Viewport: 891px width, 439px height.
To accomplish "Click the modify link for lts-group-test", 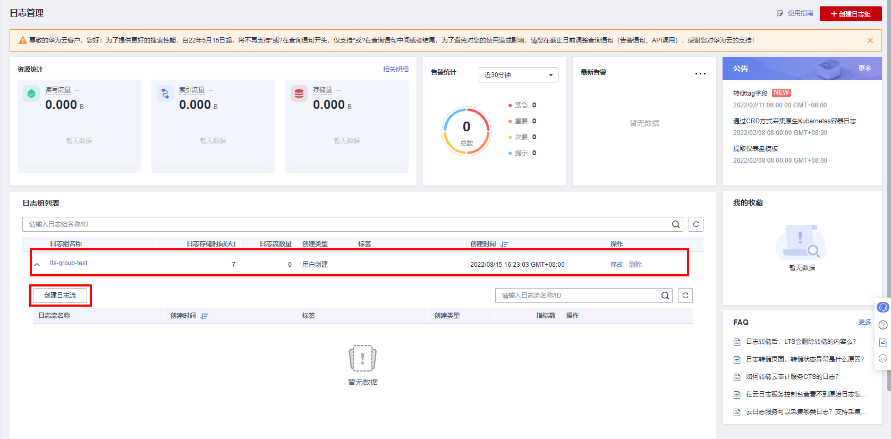I will click(x=616, y=264).
